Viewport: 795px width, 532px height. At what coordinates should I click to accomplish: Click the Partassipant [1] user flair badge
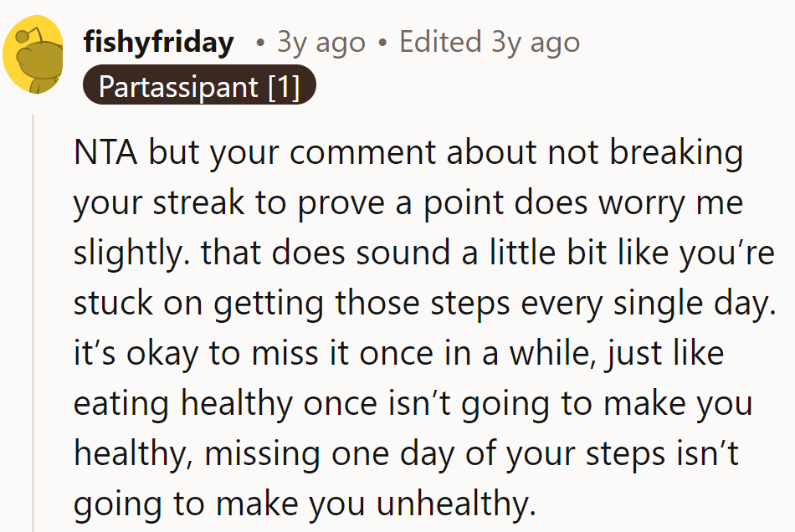click(199, 86)
